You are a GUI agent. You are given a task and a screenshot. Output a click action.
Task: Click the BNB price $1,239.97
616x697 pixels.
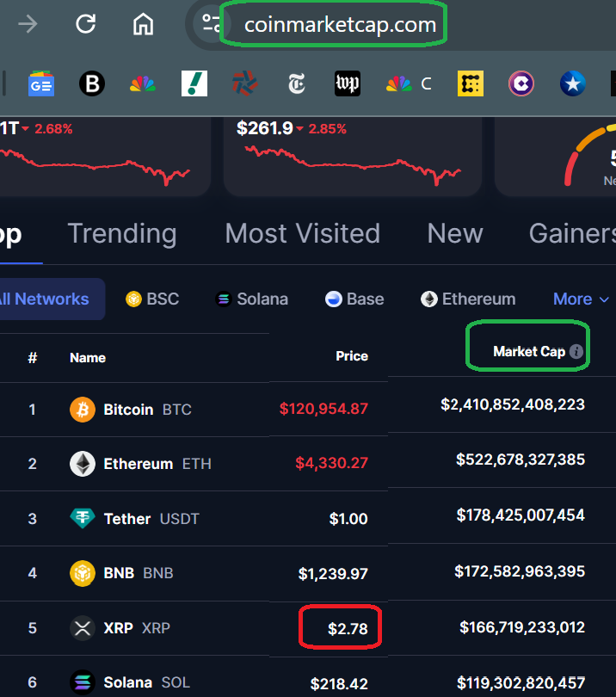pos(333,574)
